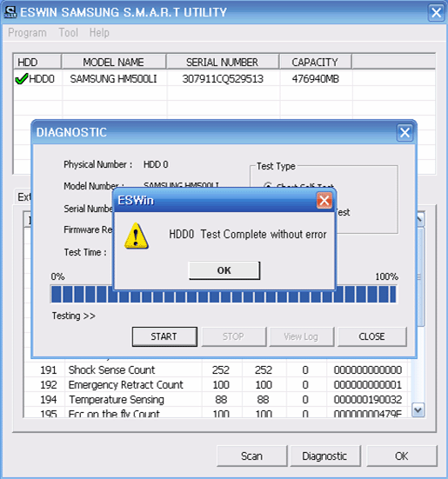
Task: Click the Diagnostic button at bottom
Action: tap(324, 456)
